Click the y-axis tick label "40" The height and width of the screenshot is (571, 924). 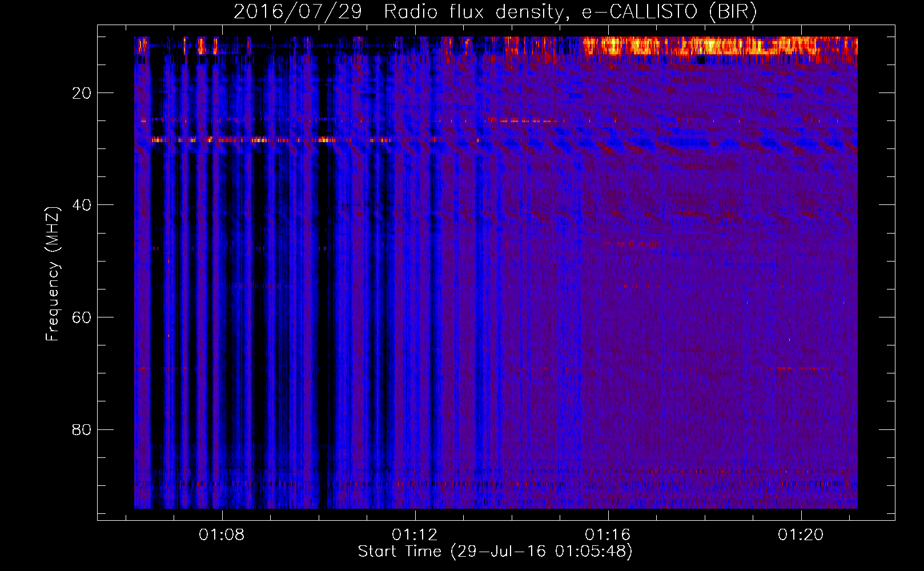pos(82,205)
